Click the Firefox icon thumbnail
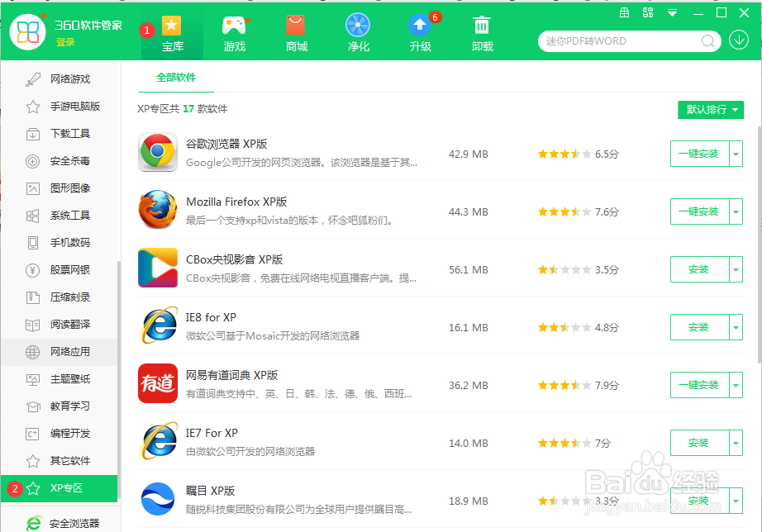Screen dimensions: 762x532 tap(158, 210)
